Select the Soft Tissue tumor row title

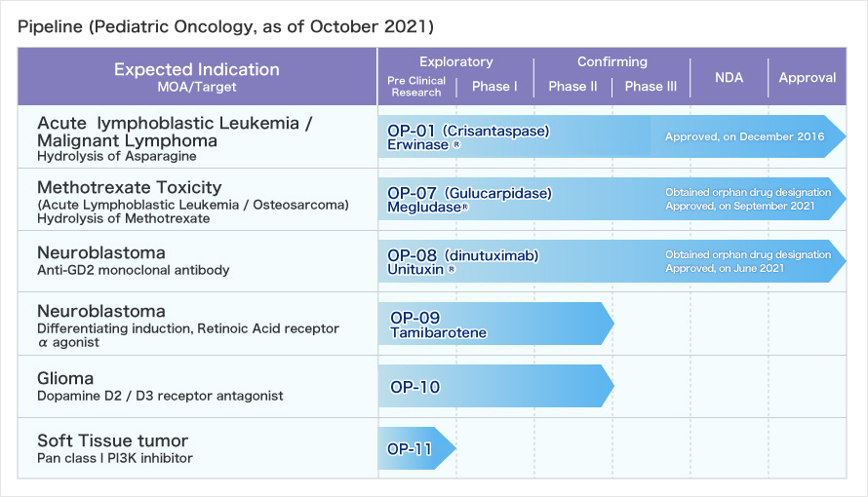(x=112, y=441)
